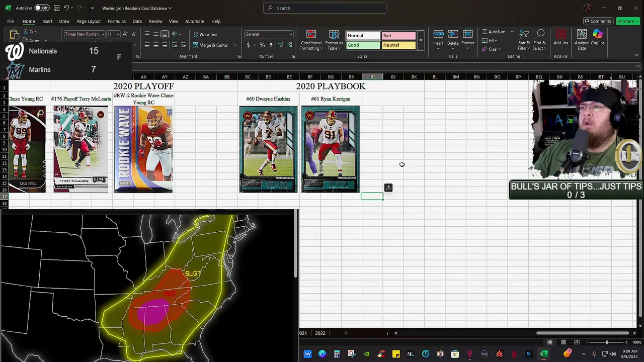Switch to Page Layout view in status bar
This screenshot has height=362, width=644.
(563, 342)
